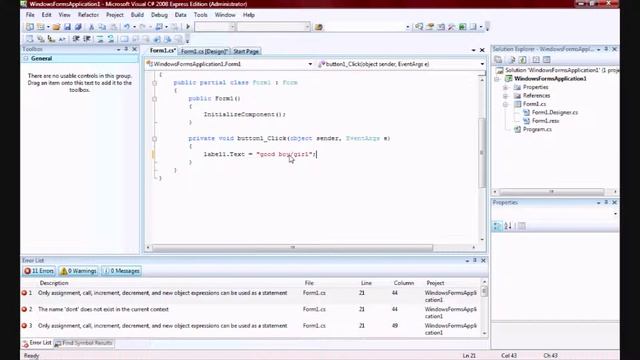640x360 pixels.
Task: Toggle the 11 Errors filter button
Action: click(x=39, y=271)
